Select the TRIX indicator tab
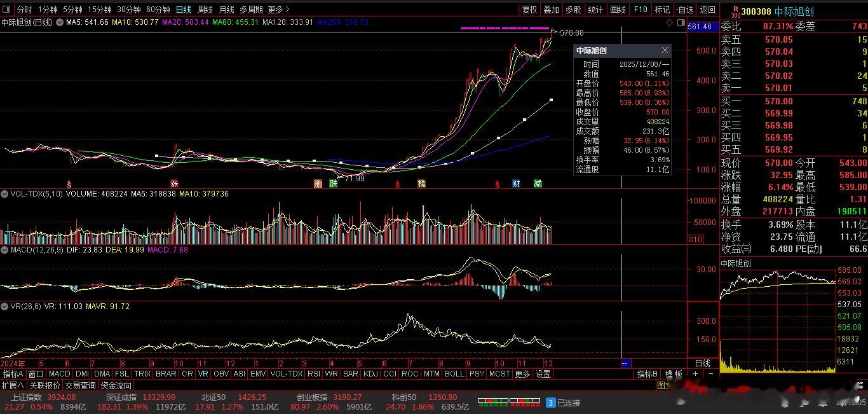 (142, 374)
